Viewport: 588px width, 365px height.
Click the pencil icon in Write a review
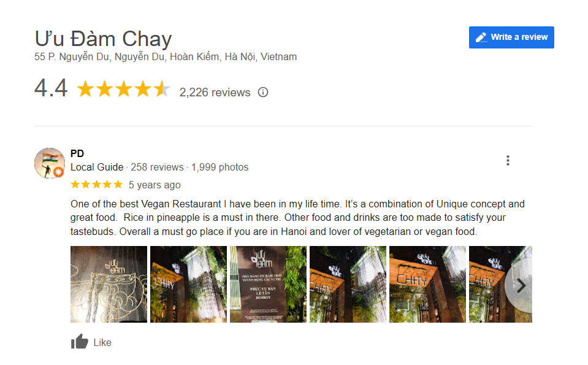481,37
